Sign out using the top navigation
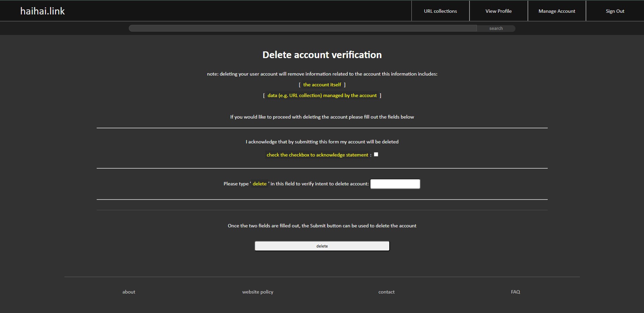 615,11
